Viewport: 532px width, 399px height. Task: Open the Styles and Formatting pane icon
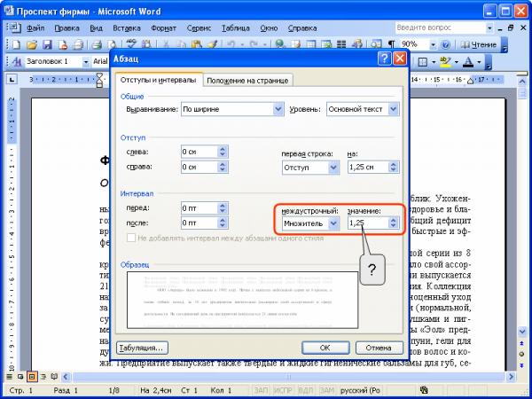[16, 61]
